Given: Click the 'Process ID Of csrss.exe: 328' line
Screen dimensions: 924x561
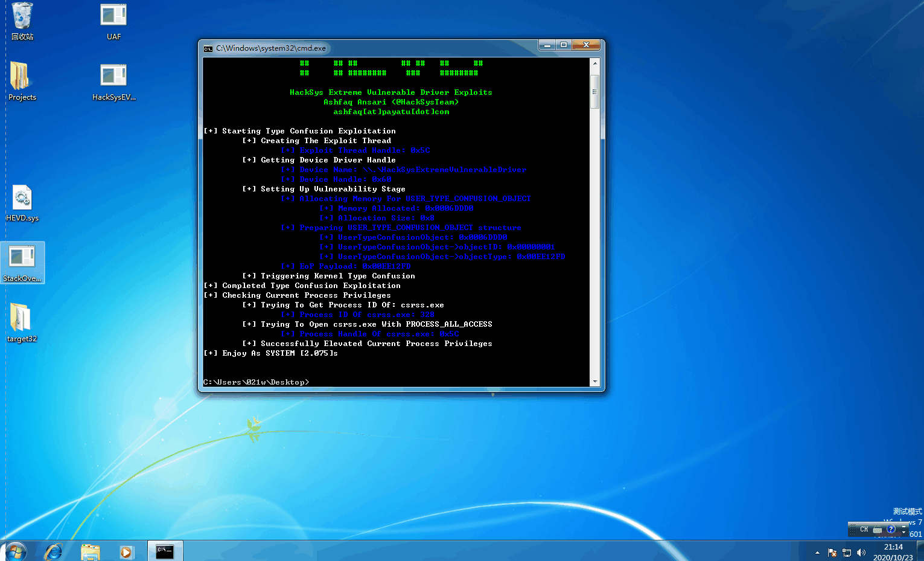Looking at the screenshot, I should [358, 315].
